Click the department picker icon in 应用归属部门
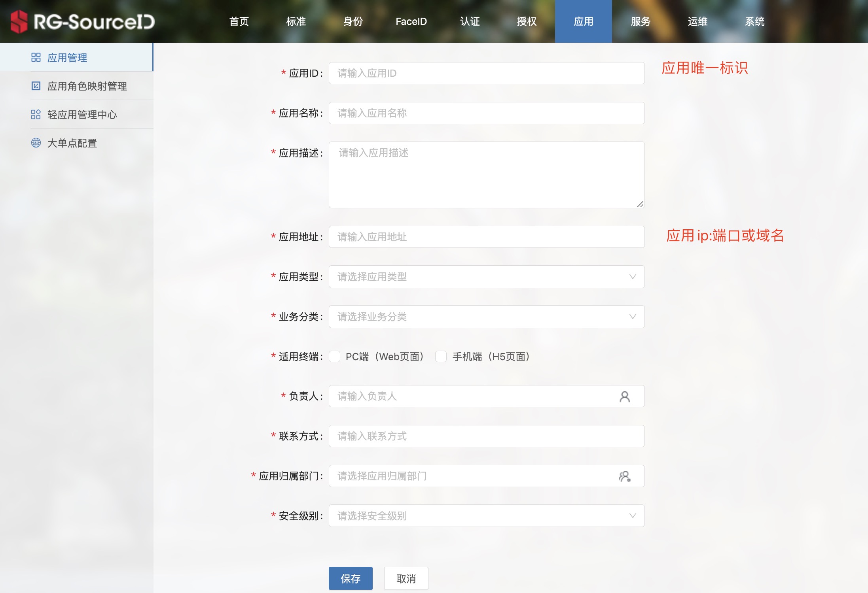 625,476
